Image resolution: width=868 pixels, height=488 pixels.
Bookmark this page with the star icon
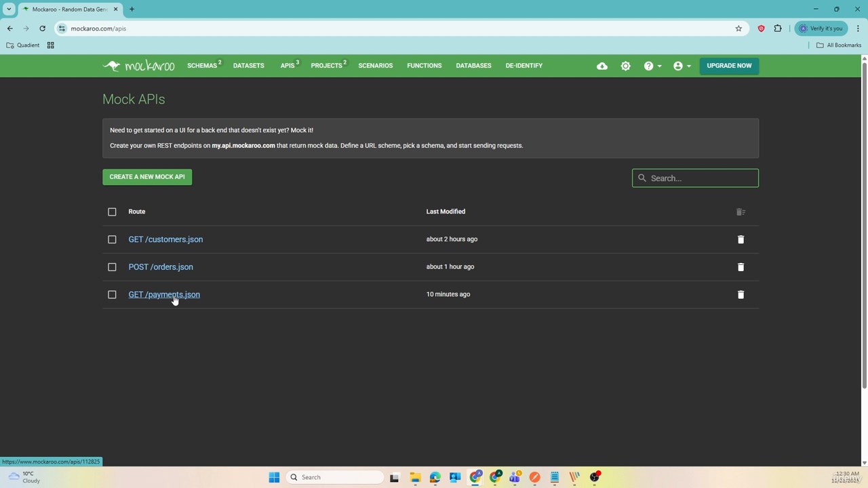738,28
